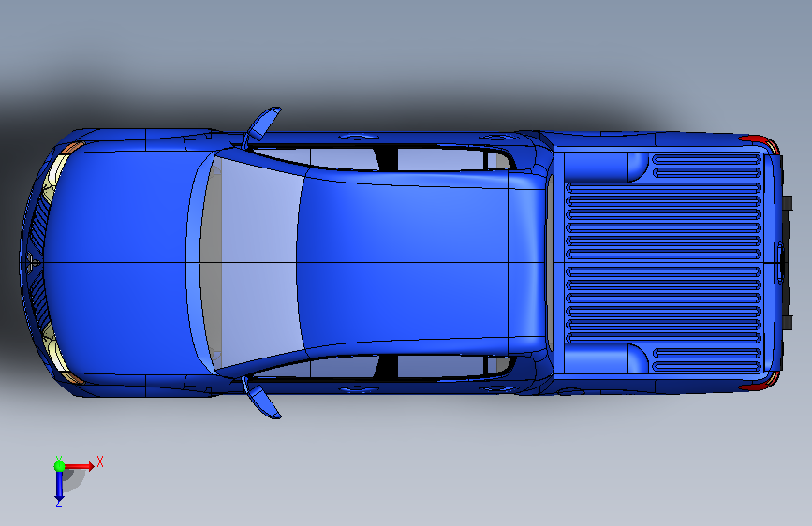Select the side mirror nearest the top edge
Viewport: 812px width, 526px height.
coord(263,125)
